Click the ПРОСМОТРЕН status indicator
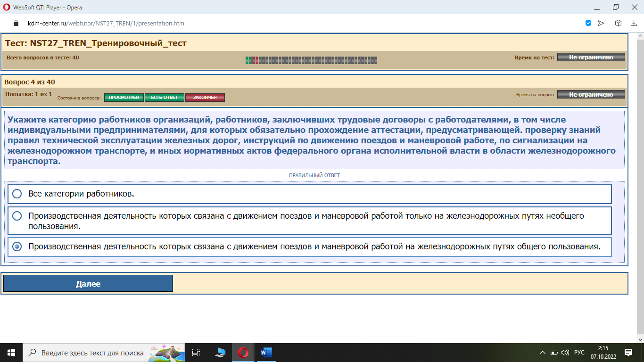The width and height of the screenshot is (644, 362). click(x=124, y=98)
